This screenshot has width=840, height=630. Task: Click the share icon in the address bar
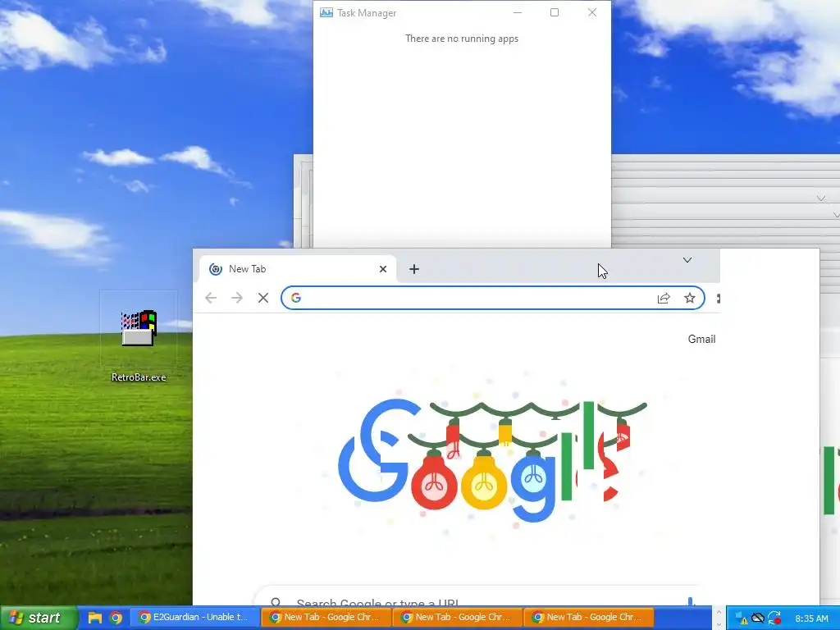663,299
